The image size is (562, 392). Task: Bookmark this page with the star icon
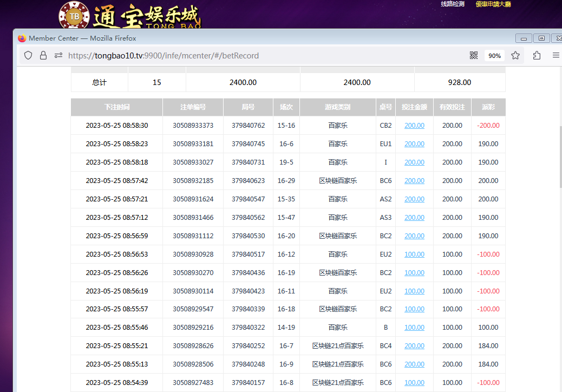[515, 56]
